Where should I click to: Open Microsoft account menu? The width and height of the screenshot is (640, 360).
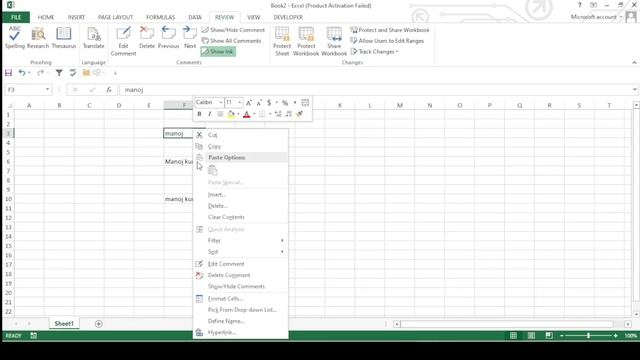[596, 17]
